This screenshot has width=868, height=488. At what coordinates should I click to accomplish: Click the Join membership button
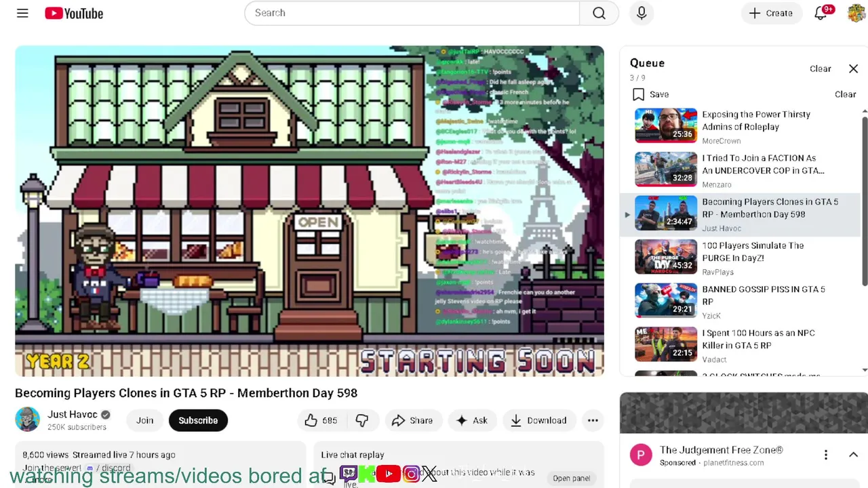[144, 420]
